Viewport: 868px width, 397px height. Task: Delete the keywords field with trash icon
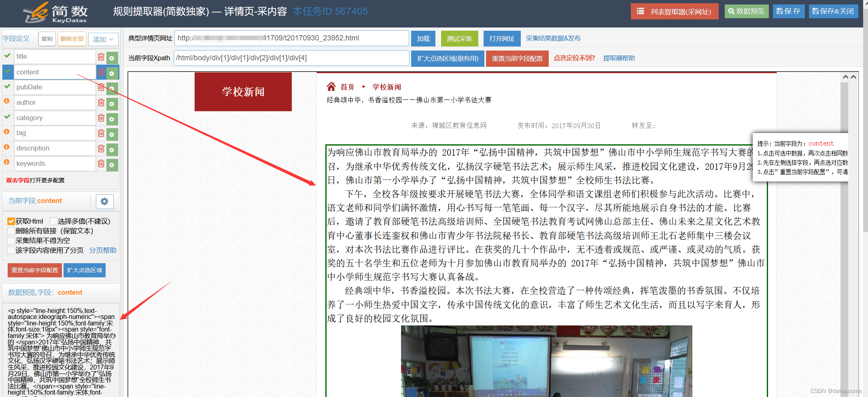pos(101,164)
